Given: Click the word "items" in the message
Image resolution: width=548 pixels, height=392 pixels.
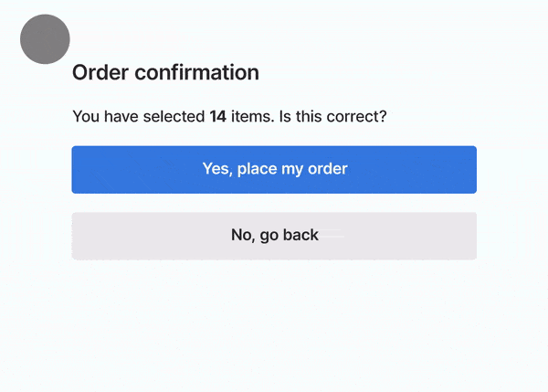Looking at the screenshot, I should click(x=250, y=117).
